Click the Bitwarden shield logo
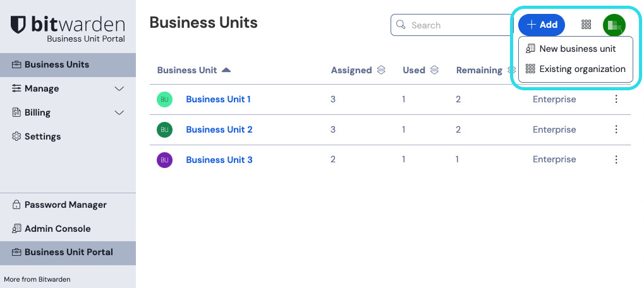Screen dimensions: 644x288 19,25
